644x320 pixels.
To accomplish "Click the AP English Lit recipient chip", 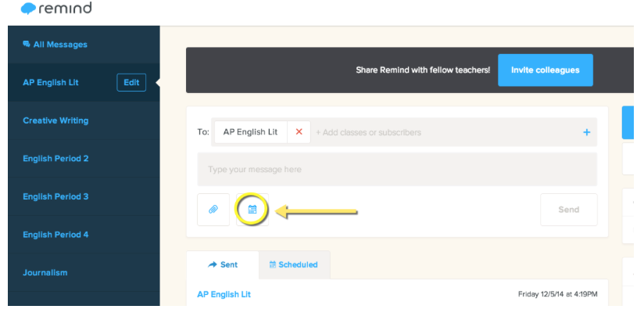I will 251,132.
